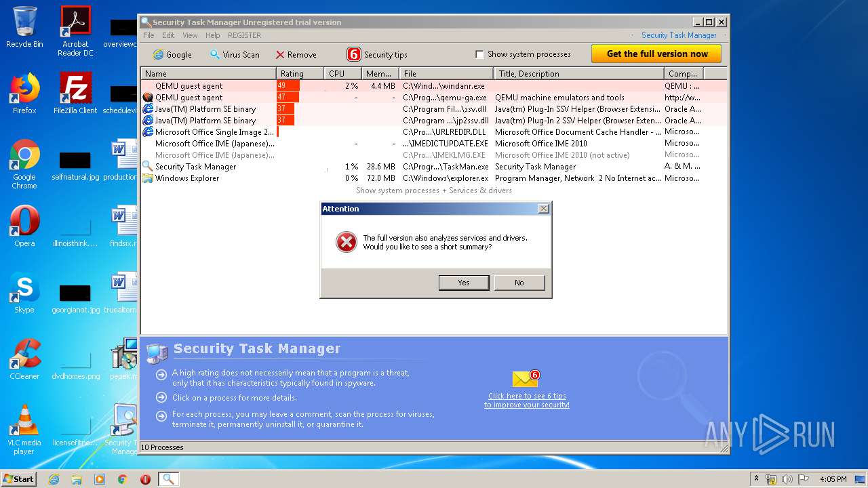This screenshot has height=488, width=868.
Task: Select Microsoft Office IME IMEDICTUPDATE.EXE row
Action: point(434,144)
